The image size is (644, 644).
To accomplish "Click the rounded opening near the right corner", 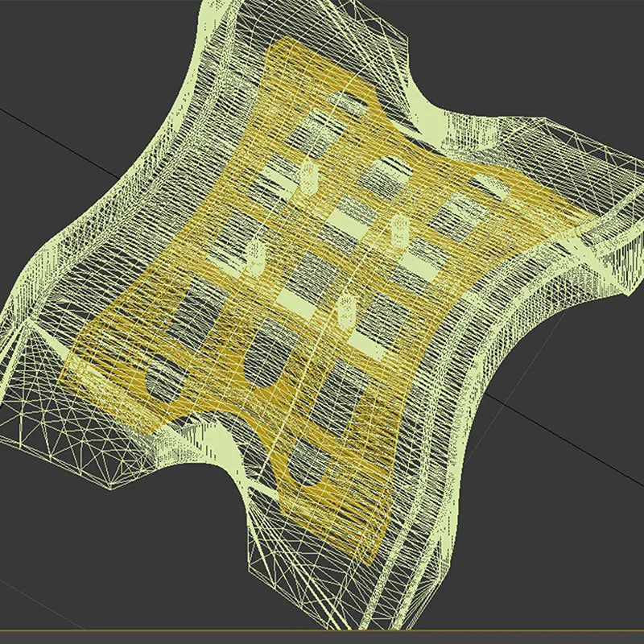I will pyautogui.click(x=493, y=186).
